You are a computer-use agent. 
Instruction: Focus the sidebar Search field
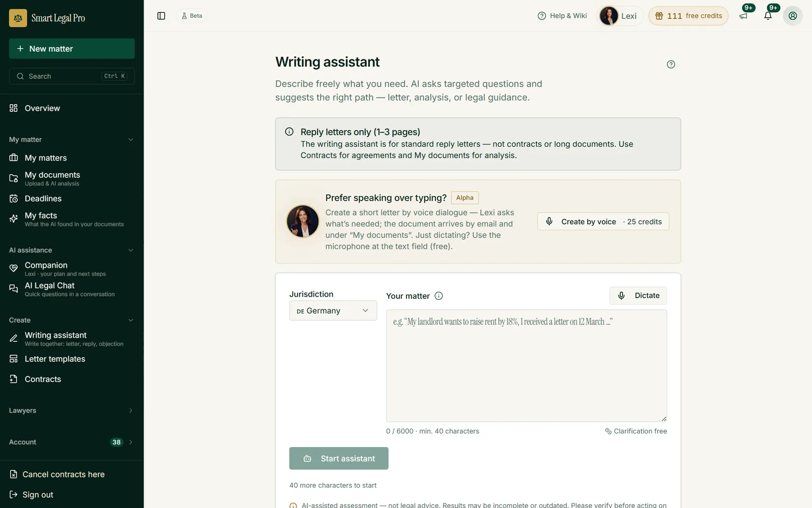point(72,76)
